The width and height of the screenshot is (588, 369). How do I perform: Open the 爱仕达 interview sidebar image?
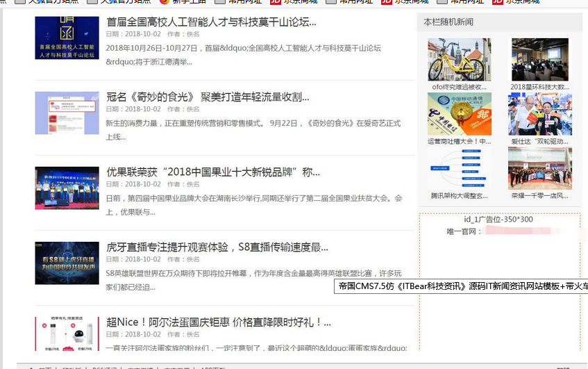pos(540,114)
